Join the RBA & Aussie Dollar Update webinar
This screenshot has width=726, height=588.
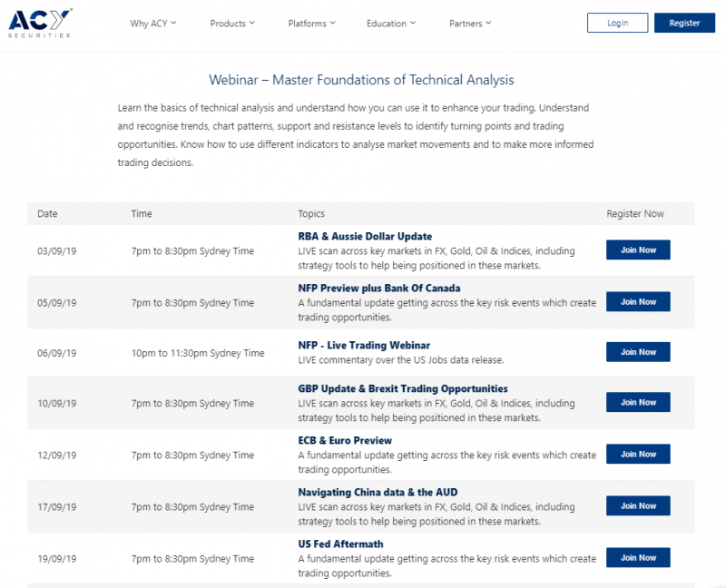(638, 250)
